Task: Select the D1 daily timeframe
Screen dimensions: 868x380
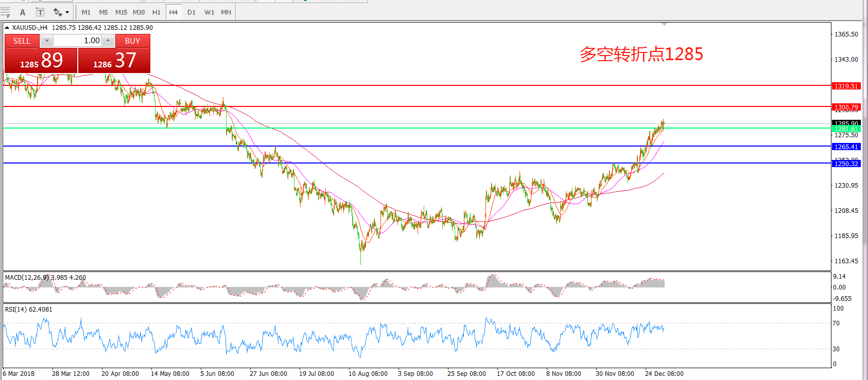Action: point(191,12)
